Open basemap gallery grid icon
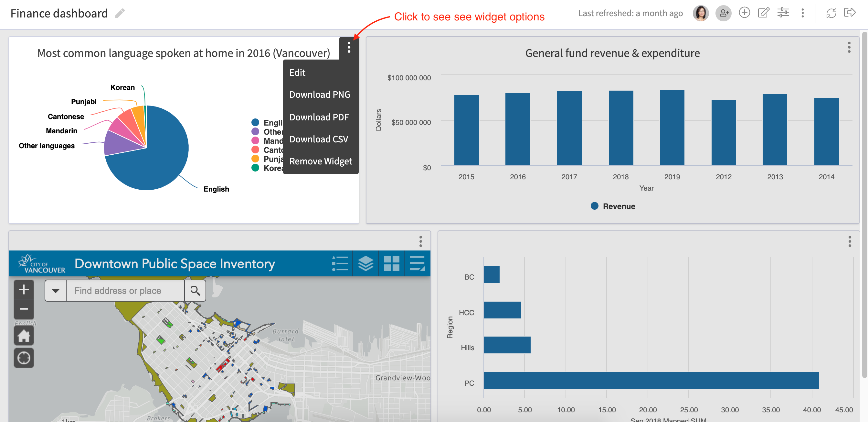This screenshot has width=868, height=422. point(391,263)
